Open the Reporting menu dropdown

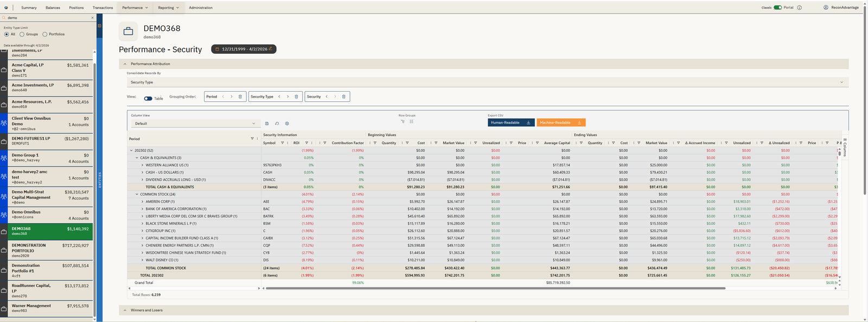coord(168,8)
